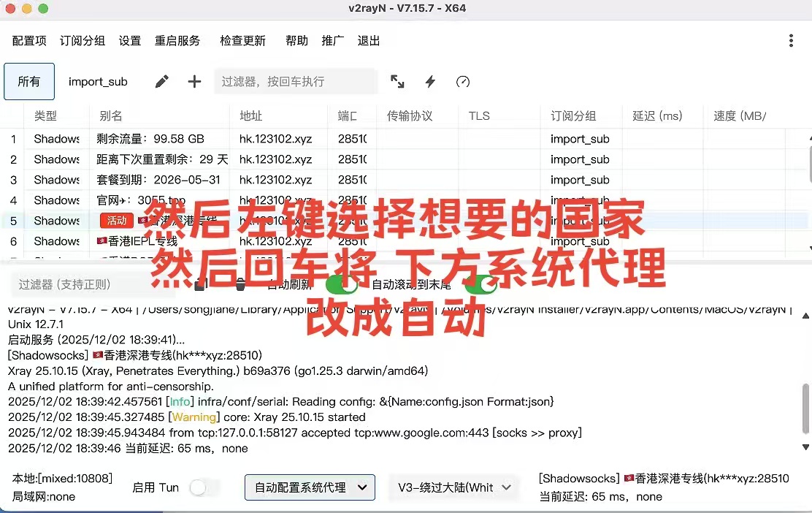Open the 自动配置系统代理 dropdown
This screenshot has width=812, height=513.
point(310,487)
